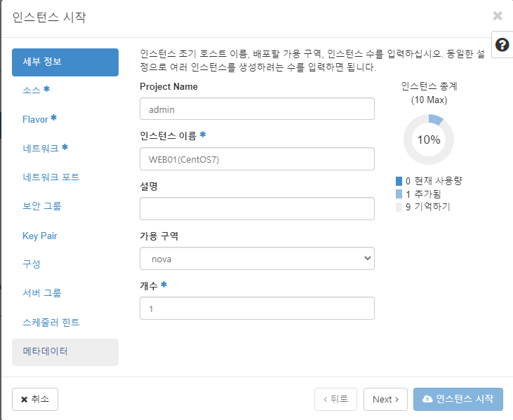Click the 뒤로 back button
This screenshot has width=513, height=420.
(335, 399)
